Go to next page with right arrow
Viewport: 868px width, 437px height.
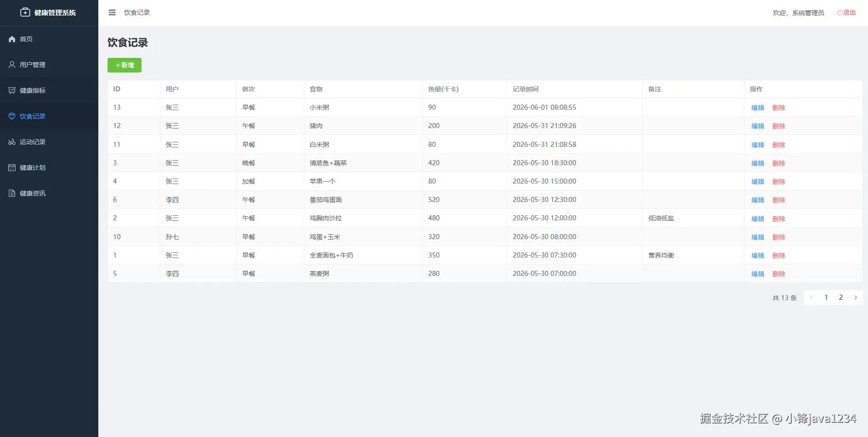pyautogui.click(x=856, y=297)
